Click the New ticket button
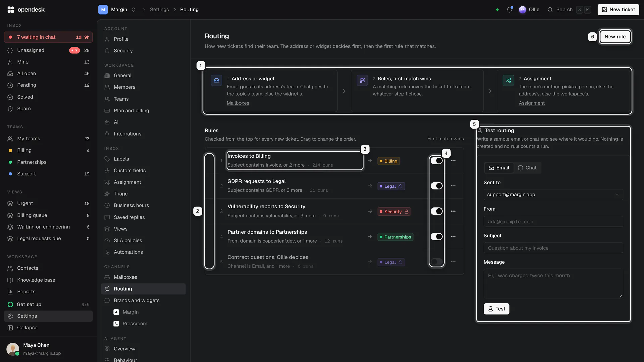Image resolution: width=644 pixels, height=362 pixels. click(x=618, y=10)
